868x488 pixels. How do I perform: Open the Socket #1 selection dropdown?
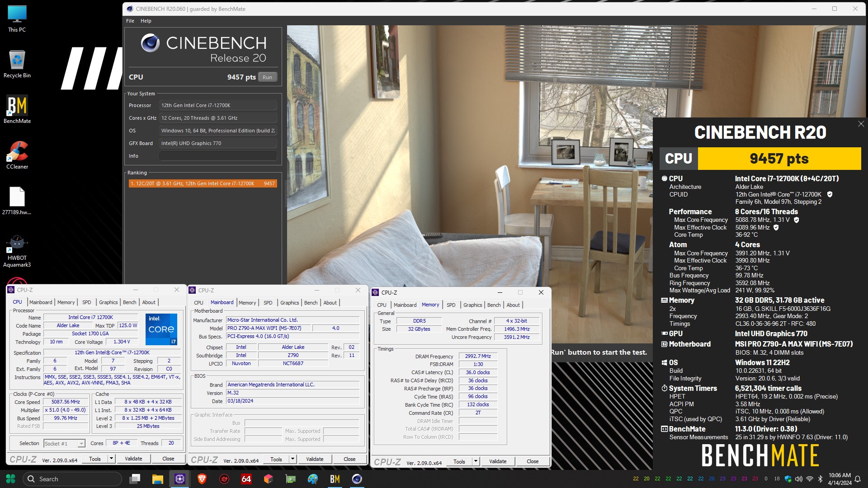click(64, 443)
